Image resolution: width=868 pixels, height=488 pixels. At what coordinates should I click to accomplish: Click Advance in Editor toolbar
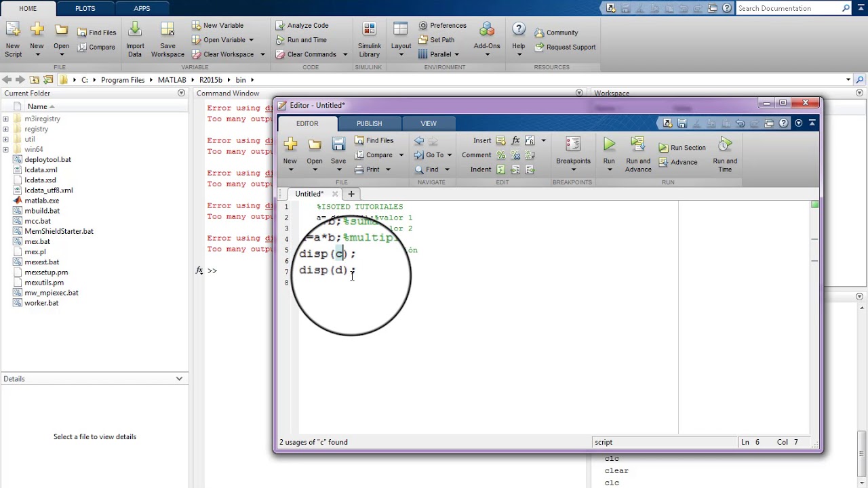677,162
